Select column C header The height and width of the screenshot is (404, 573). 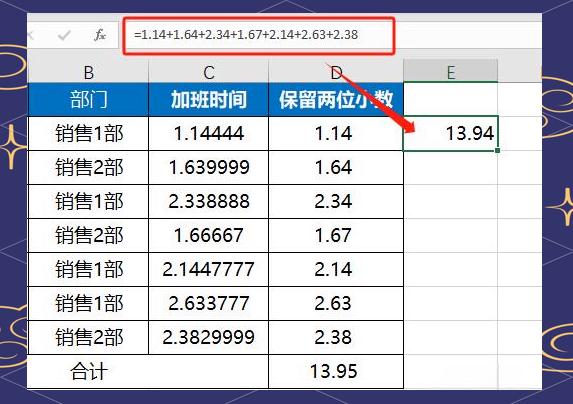click(208, 71)
